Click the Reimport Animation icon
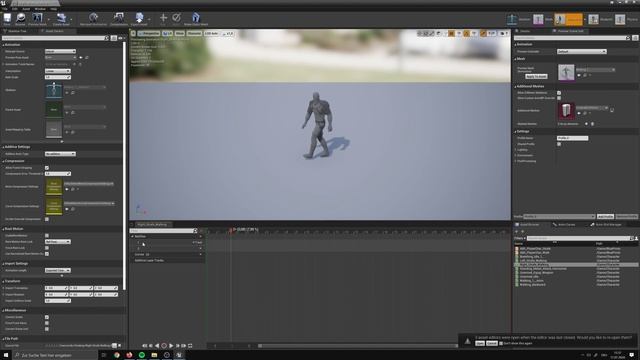This screenshot has width=640, height=360. tap(93, 18)
